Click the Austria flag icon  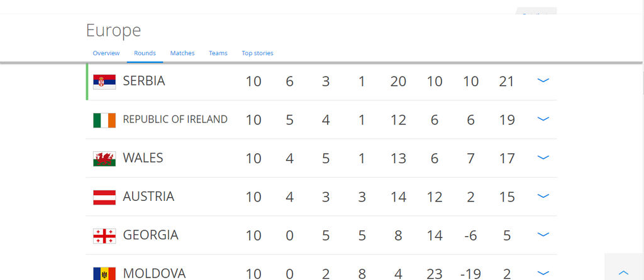click(x=104, y=198)
